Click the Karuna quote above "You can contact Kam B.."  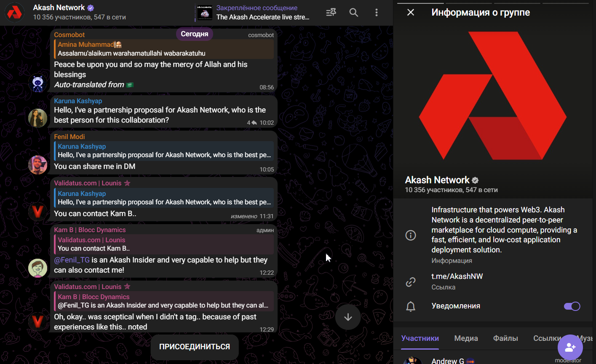point(164,198)
